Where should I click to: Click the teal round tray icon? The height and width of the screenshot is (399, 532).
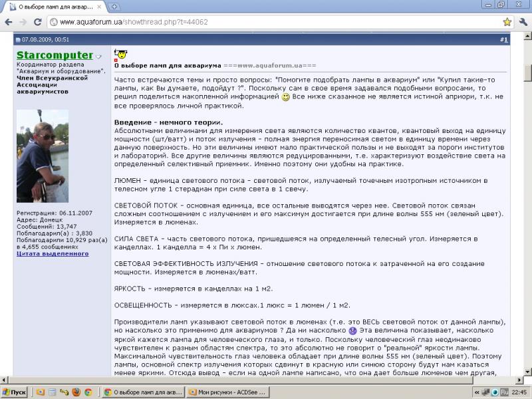click(495, 392)
